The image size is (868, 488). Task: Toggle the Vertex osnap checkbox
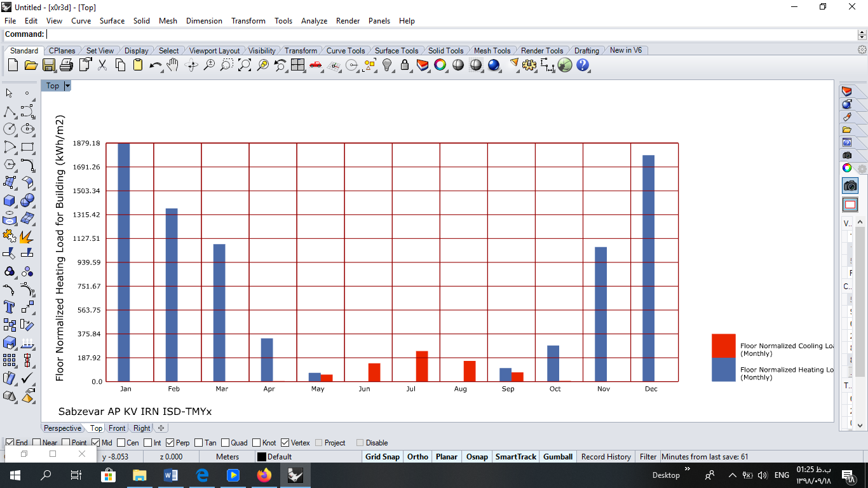click(285, 443)
